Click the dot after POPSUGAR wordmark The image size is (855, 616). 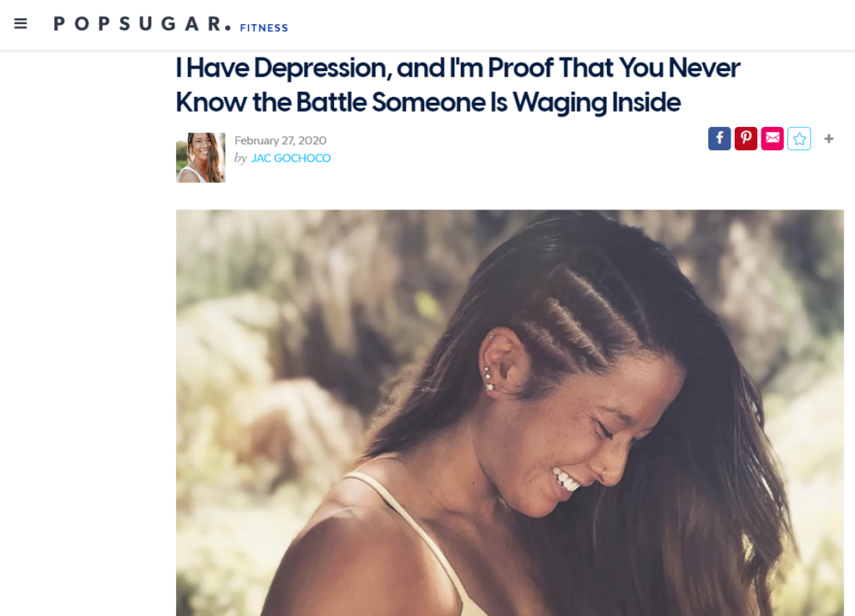[228, 28]
